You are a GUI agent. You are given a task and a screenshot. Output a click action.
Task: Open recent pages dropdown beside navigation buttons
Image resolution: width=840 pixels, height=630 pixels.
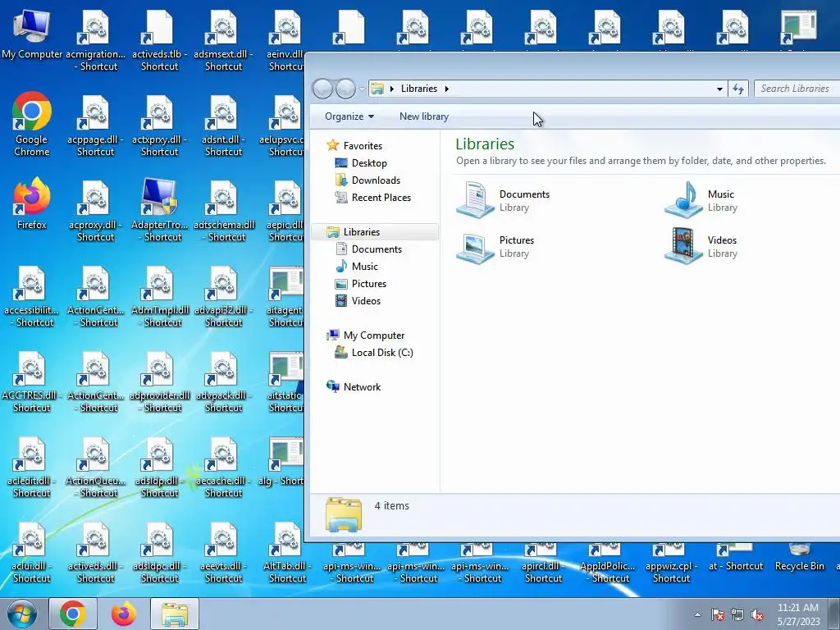362,89
